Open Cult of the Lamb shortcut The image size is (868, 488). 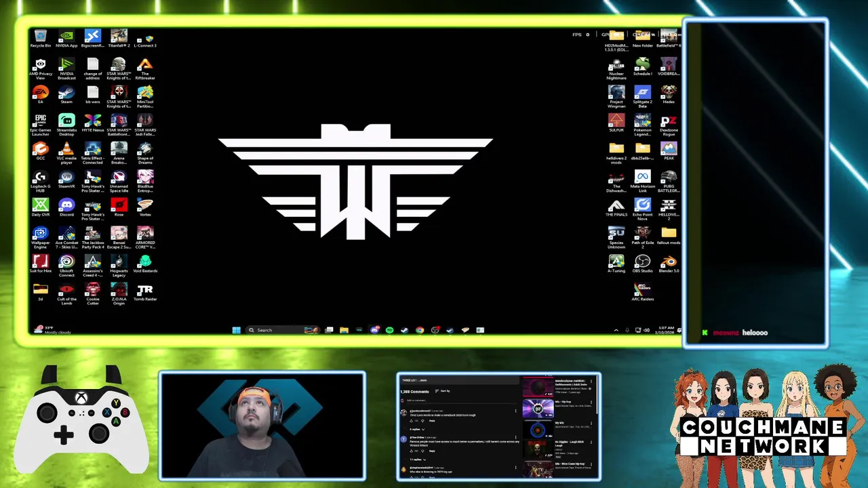click(x=66, y=293)
